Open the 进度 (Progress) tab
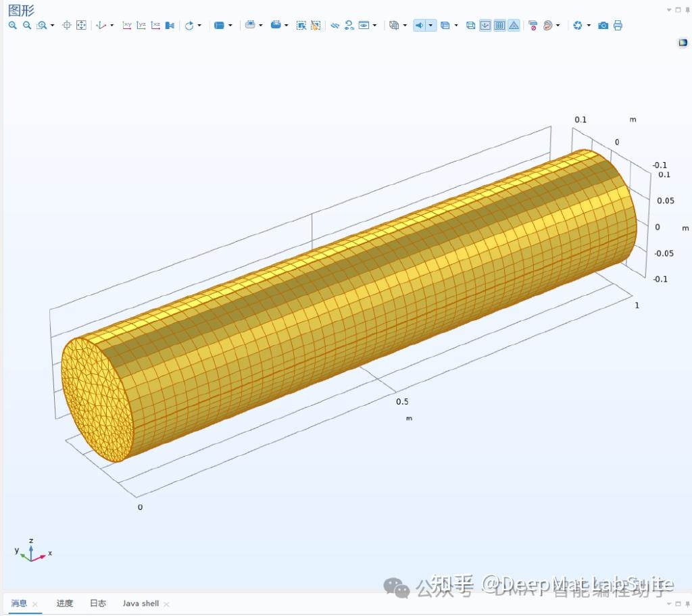Image resolution: width=692 pixels, height=616 pixels. (x=65, y=603)
